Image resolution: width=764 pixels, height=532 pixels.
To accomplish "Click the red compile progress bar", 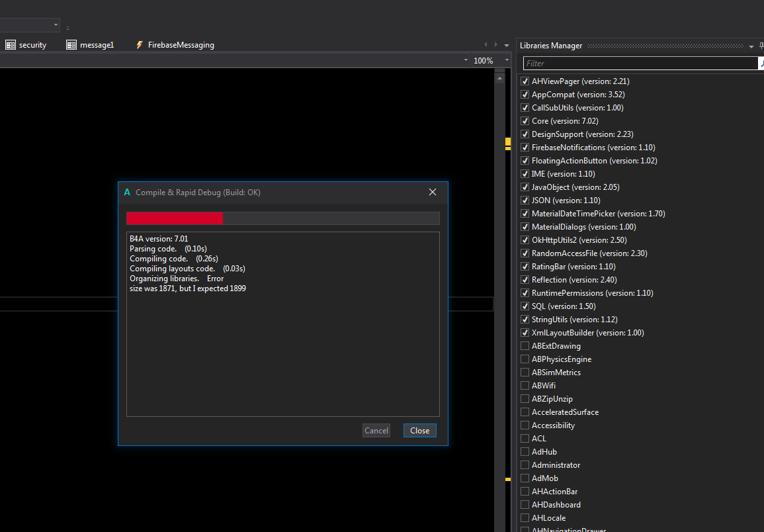I will (174, 218).
